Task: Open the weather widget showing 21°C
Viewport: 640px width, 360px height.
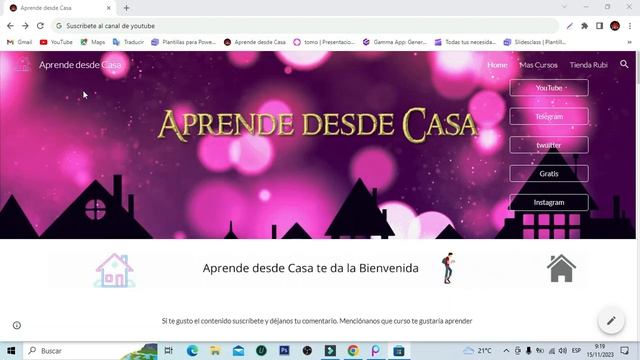Action: click(x=477, y=351)
